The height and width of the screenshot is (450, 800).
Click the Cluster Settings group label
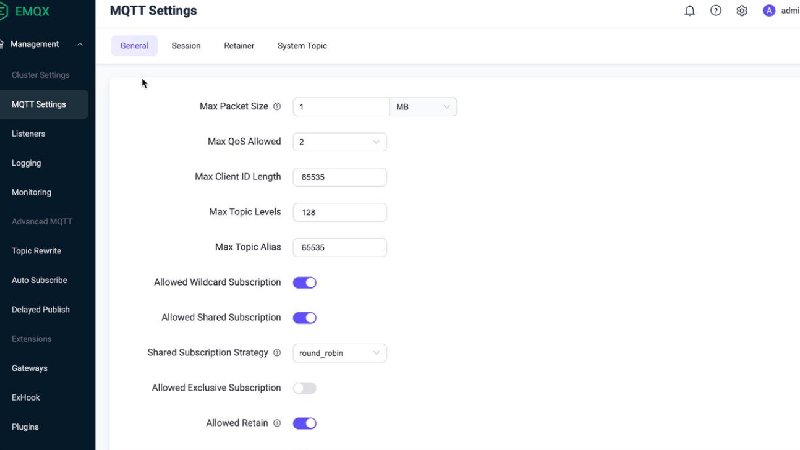tap(40, 75)
